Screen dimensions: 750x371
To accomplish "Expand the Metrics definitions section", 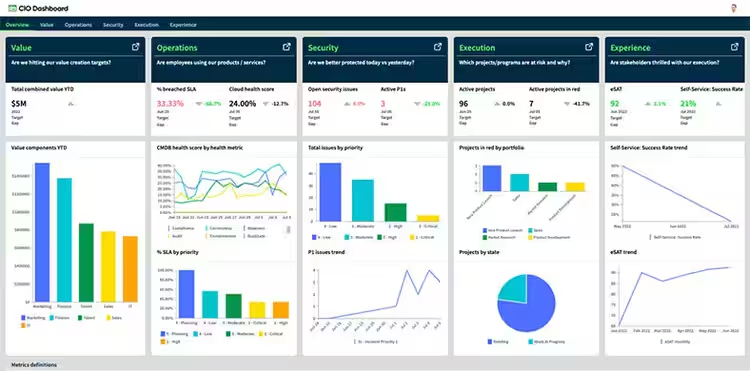I will (x=33, y=365).
